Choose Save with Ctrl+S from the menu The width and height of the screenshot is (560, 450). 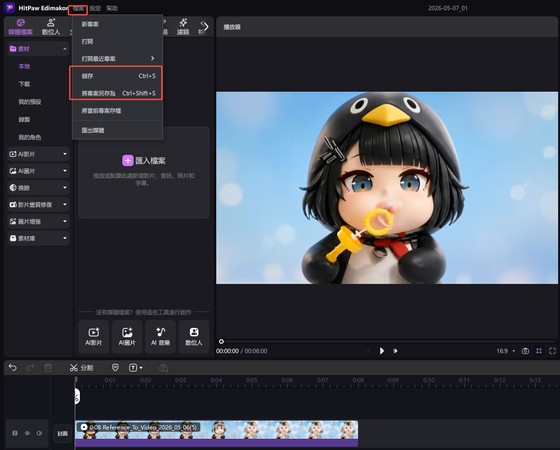pos(118,76)
